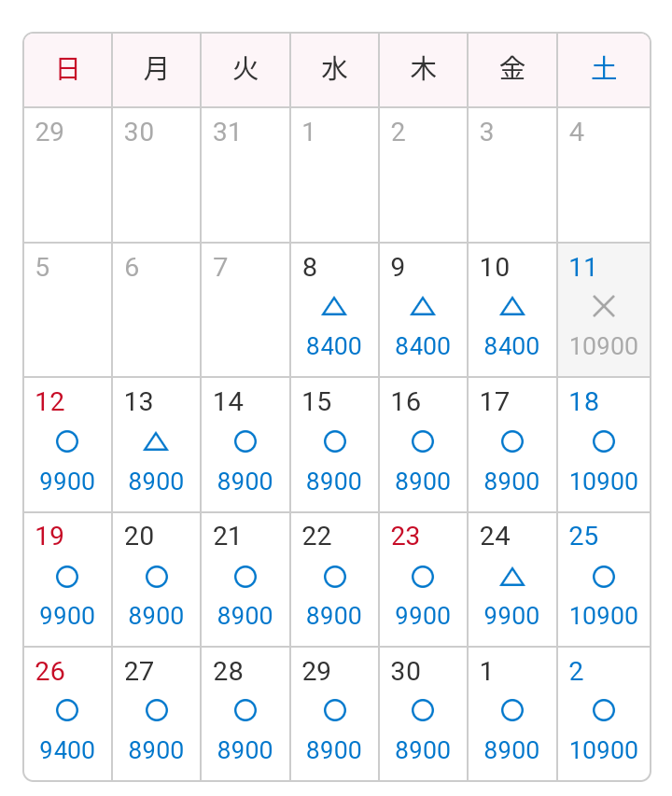Select the circle icon on day 23

pos(423,577)
